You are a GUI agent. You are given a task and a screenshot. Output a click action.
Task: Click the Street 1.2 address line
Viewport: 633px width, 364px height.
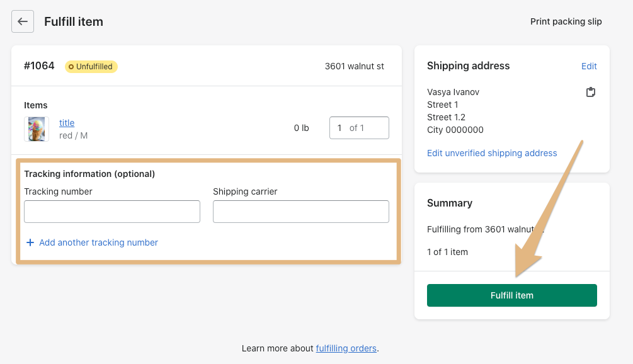click(446, 117)
